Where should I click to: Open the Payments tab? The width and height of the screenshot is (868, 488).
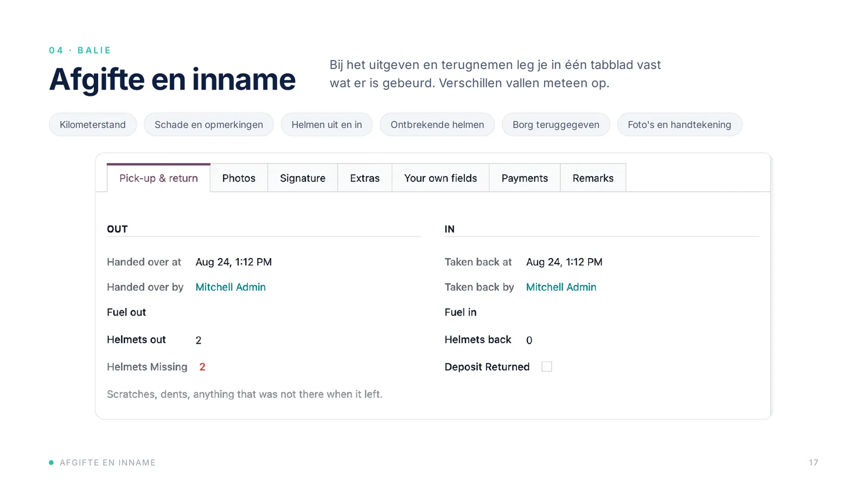tap(525, 178)
